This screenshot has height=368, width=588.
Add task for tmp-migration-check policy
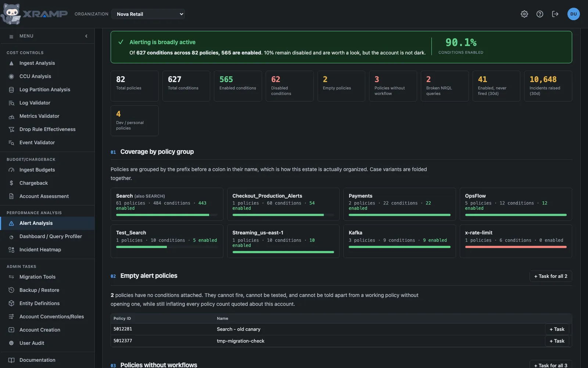pos(557,341)
